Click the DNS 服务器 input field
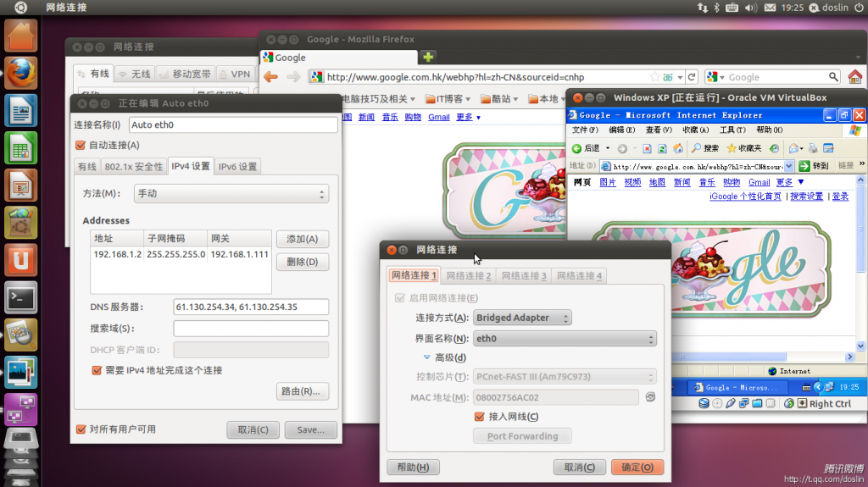The image size is (868, 487). (x=251, y=307)
